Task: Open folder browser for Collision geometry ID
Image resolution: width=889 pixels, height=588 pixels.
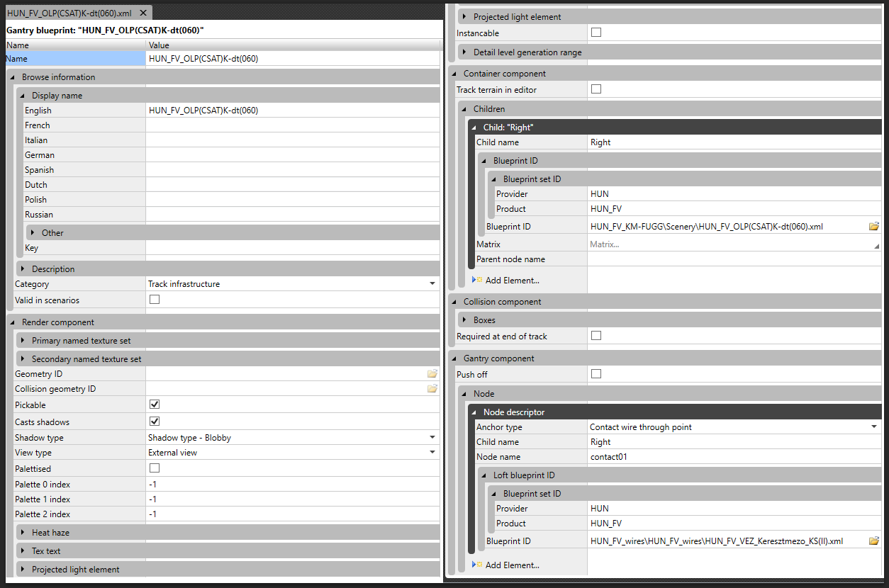Action: pyautogui.click(x=432, y=388)
